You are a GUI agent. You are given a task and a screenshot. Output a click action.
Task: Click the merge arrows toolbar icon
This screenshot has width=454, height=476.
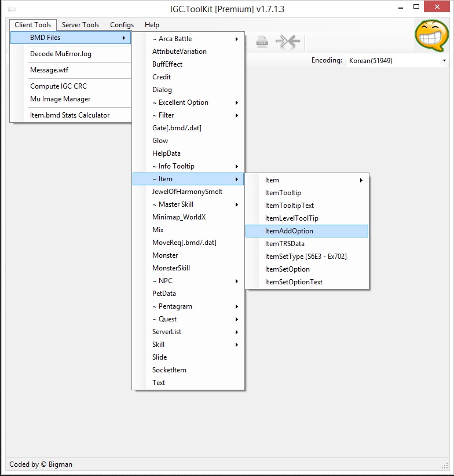click(x=288, y=42)
